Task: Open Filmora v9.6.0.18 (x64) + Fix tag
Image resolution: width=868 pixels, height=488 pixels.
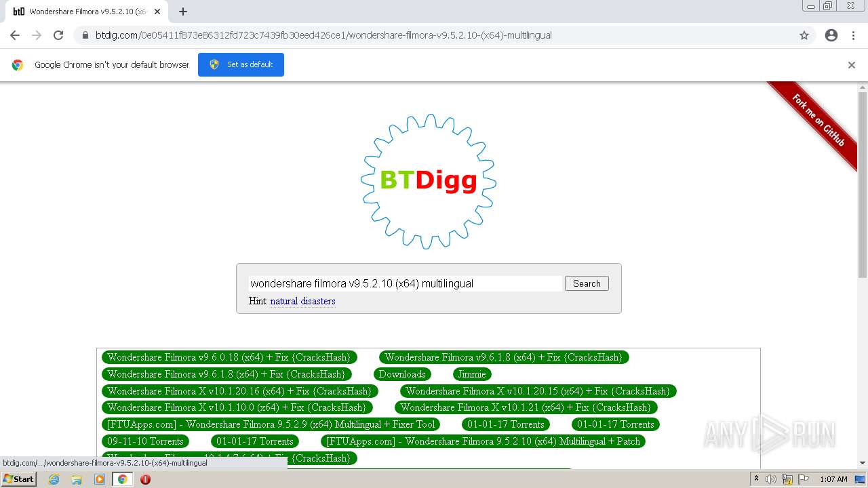Action: coord(229,357)
